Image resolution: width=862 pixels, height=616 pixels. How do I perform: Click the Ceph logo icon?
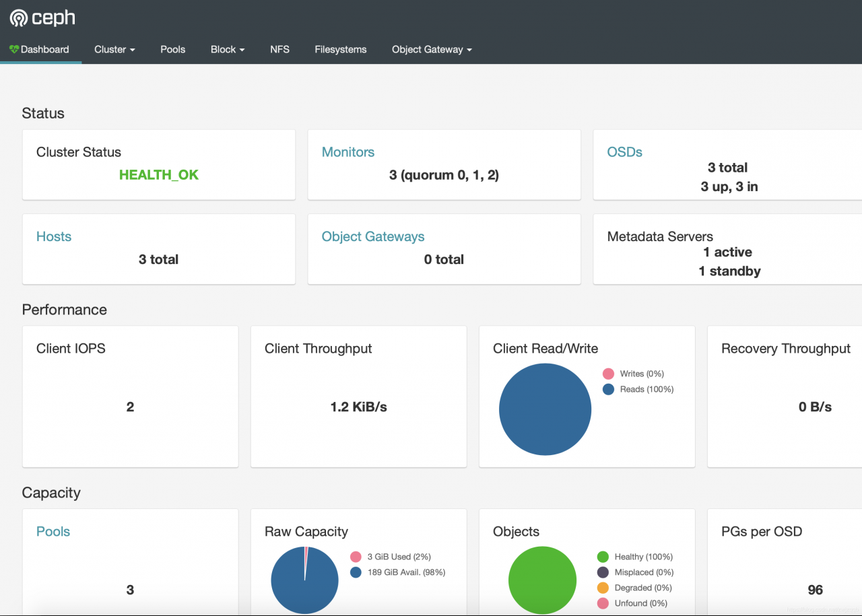[x=19, y=18]
